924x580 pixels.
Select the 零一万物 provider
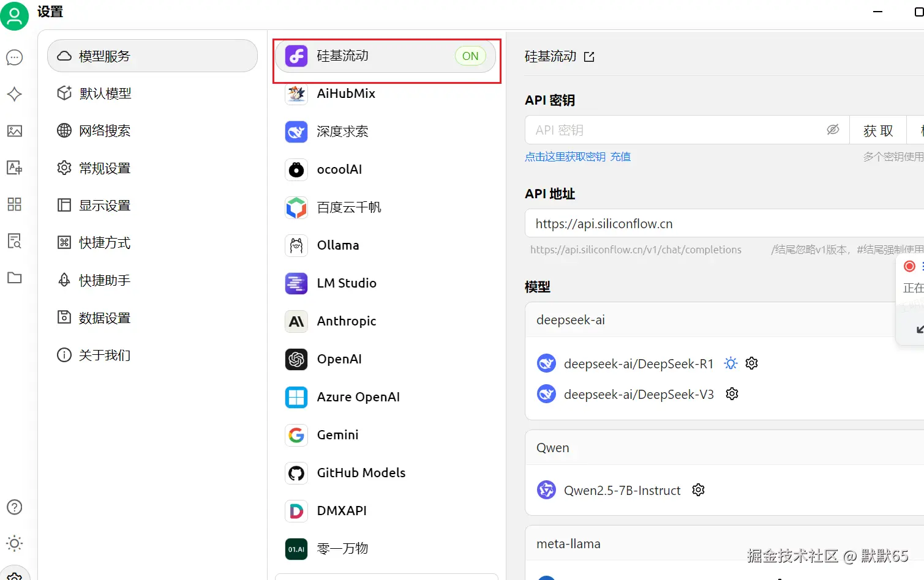pyautogui.click(x=386, y=549)
